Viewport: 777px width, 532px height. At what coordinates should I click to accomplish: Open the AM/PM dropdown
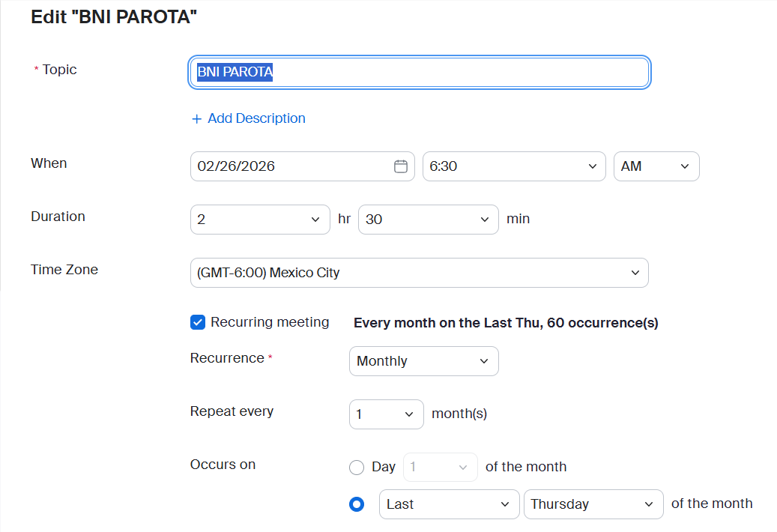(656, 166)
